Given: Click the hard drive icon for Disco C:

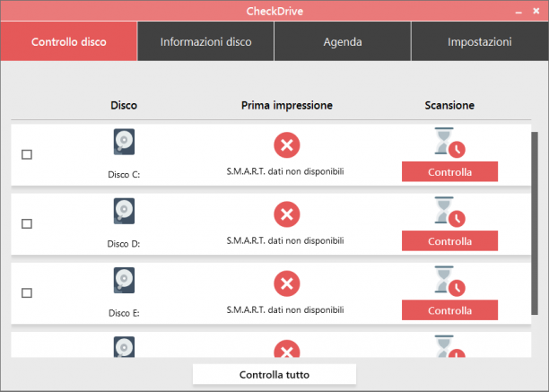Looking at the screenshot, I should pyautogui.click(x=124, y=142).
